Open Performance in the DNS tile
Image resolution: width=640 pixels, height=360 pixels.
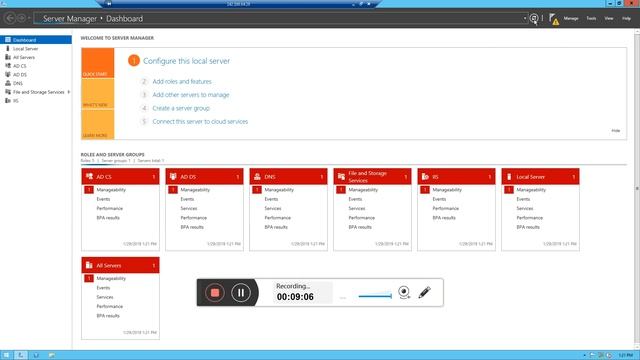[x=278, y=218]
